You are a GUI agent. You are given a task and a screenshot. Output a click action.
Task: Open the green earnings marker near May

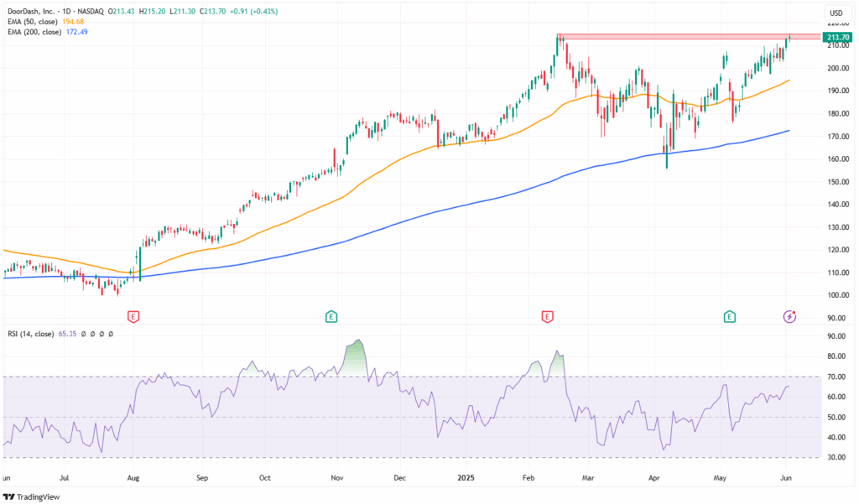[x=729, y=317]
